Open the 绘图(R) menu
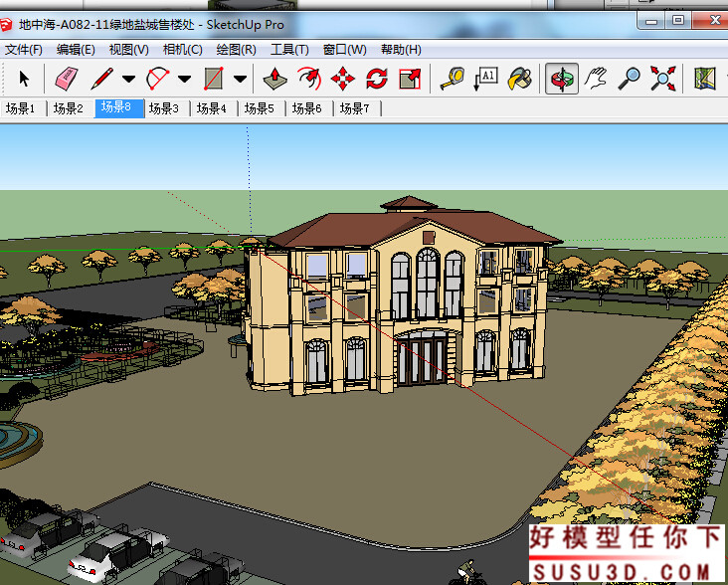 click(236, 50)
